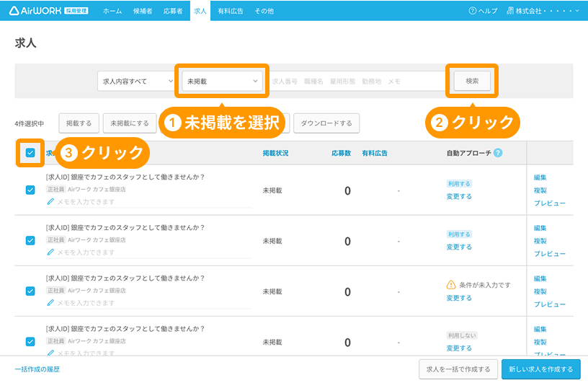Click the job search keyword input field
588x383 pixels.
[x=356, y=81]
